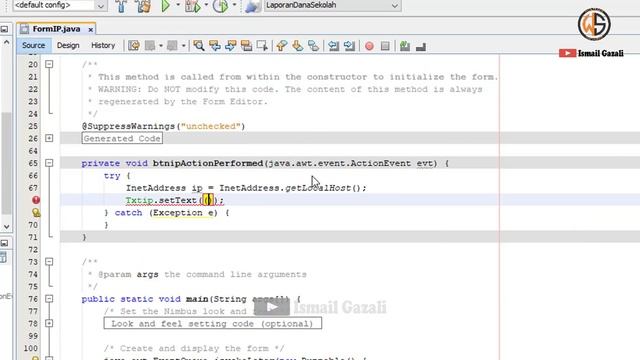Select the FormIP.java editor tab
Viewport: 640px width, 360px height.
(56, 29)
